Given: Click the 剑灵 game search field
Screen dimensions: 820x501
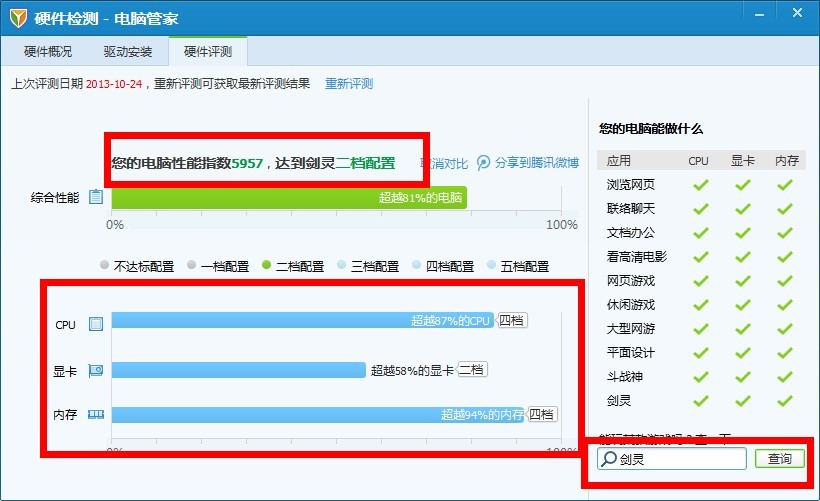Looking at the screenshot, I should 680,459.
